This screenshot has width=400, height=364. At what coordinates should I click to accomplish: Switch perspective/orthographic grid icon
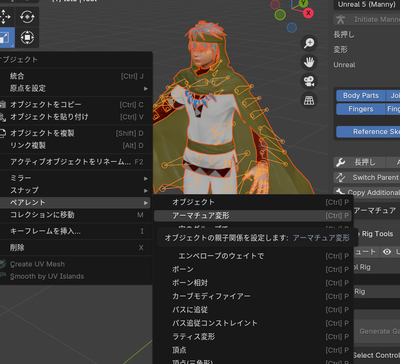pos(309,100)
